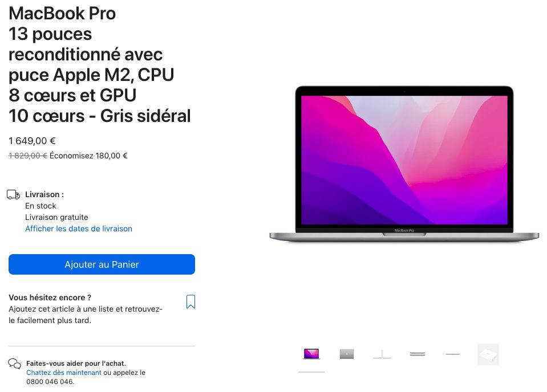
Task: Open the Chattez dès maintenant link
Action: pos(64,373)
